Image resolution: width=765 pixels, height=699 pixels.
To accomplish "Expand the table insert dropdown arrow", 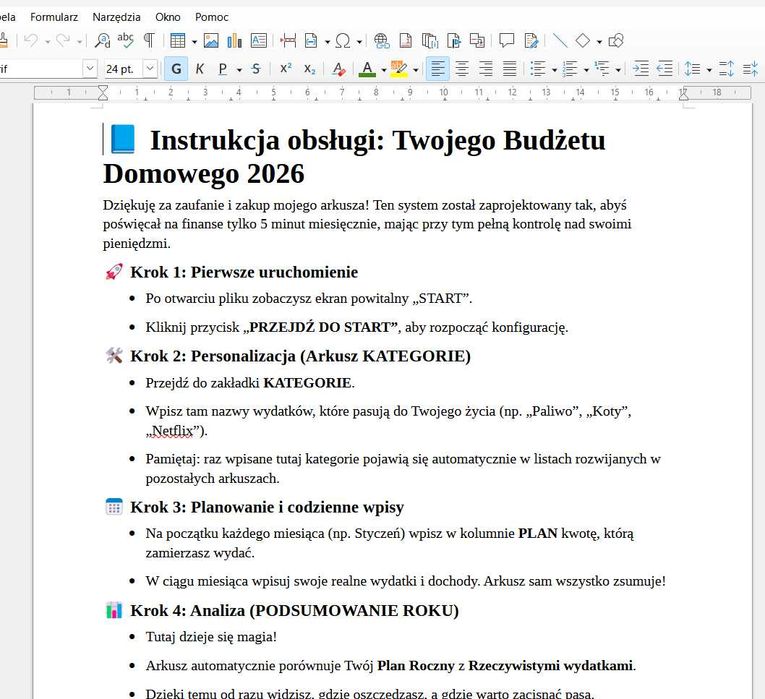I will 194,42.
